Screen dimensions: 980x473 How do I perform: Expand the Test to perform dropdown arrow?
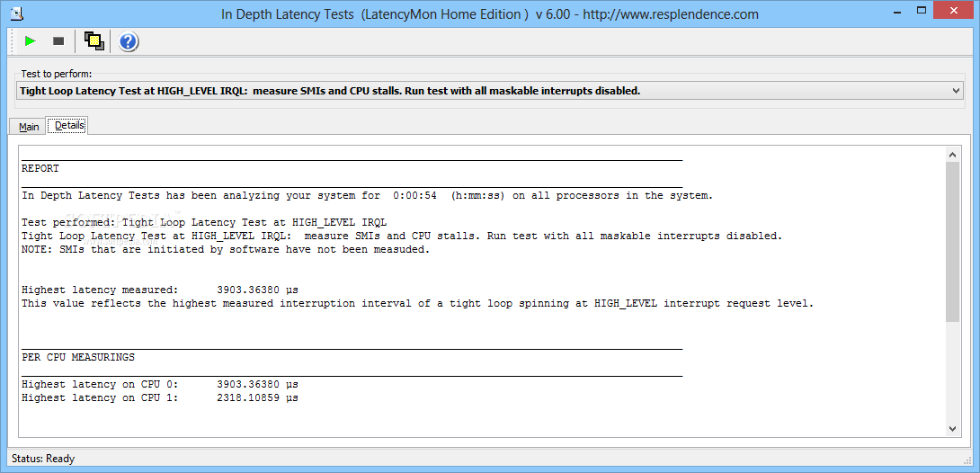957,91
